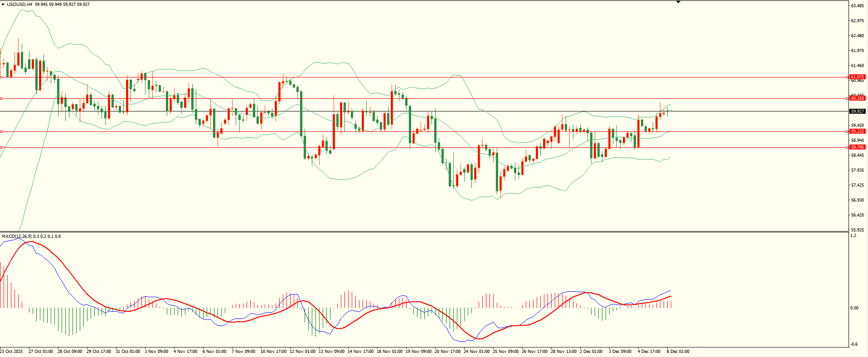Select the red 60.350 price label
Viewport: 868px width, 357px height.
coord(857,98)
